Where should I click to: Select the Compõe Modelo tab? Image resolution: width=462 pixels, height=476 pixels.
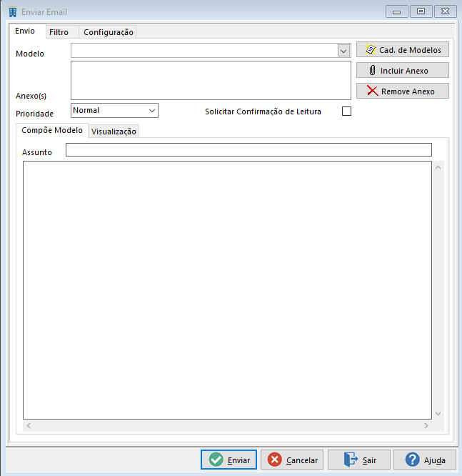tap(52, 130)
